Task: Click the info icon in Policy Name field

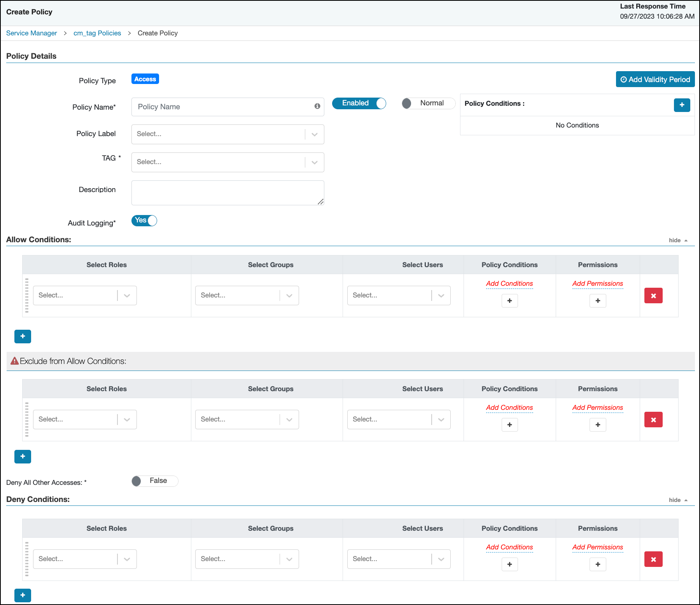Action: [x=317, y=106]
